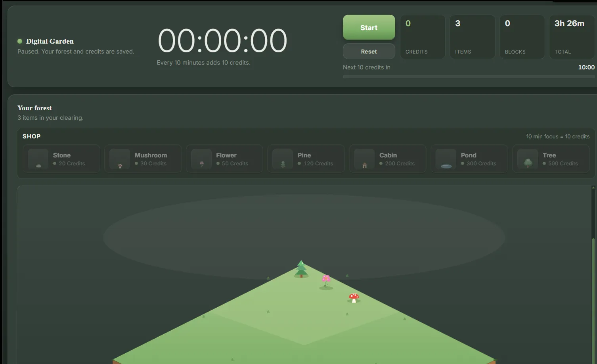Click the SHOP label
Image resolution: width=597 pixels, height=364 pixels.
32,136
